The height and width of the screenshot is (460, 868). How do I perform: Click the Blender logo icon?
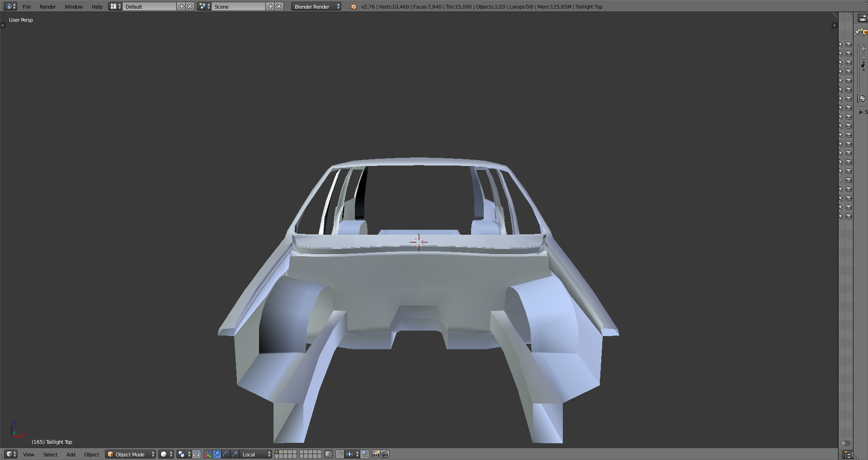353,6
